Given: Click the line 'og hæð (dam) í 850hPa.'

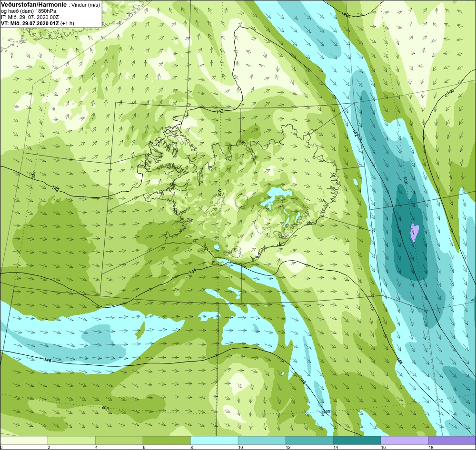Looking at the screenshot, I should [30, 11].
